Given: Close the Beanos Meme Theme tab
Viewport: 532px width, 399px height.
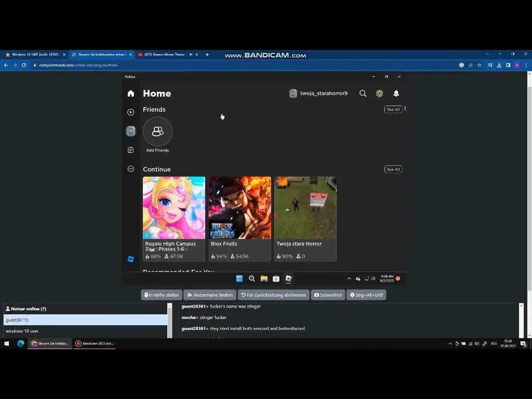Looking at the screenshot, I should click(x=196, y=54).
